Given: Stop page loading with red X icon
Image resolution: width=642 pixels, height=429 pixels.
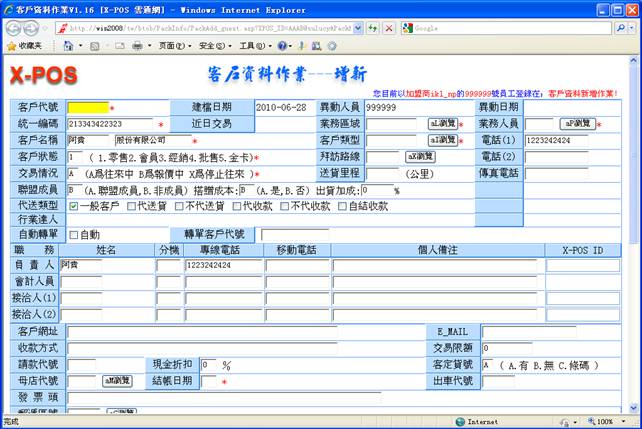Looking at the screenshot, I should 389,29.
